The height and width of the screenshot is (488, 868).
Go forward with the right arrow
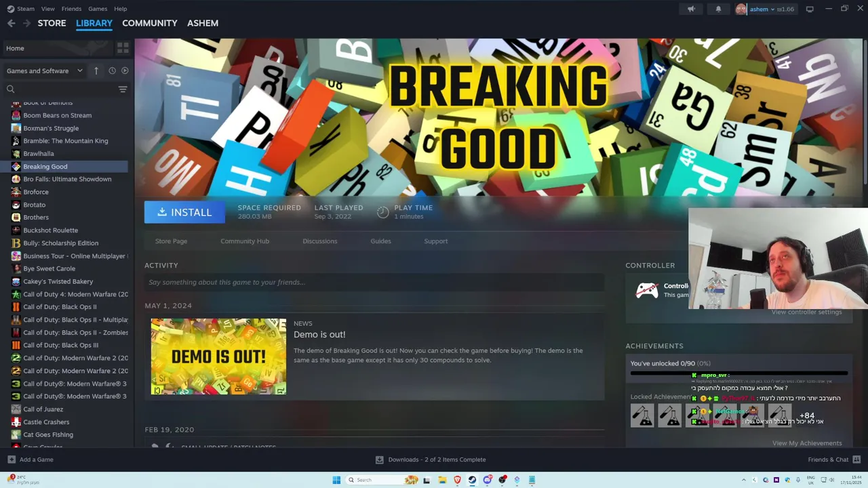pyautogui.click(x=26, y=23)
